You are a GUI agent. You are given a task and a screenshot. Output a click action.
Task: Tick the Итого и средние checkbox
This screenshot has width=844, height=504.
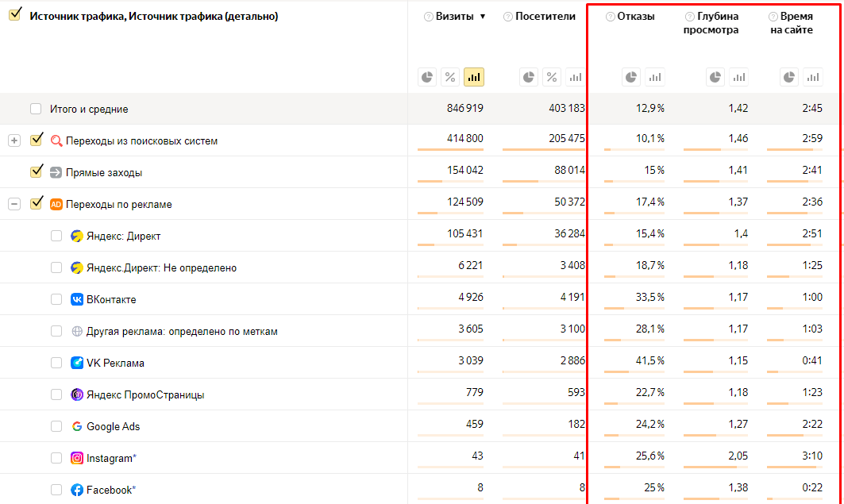tap(36, 109)
